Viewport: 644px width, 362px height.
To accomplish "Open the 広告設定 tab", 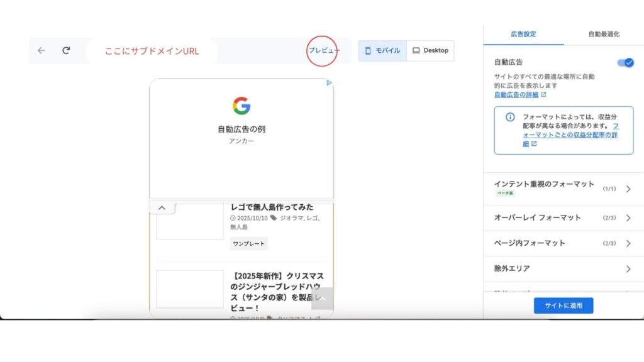I will coord(523,34).
